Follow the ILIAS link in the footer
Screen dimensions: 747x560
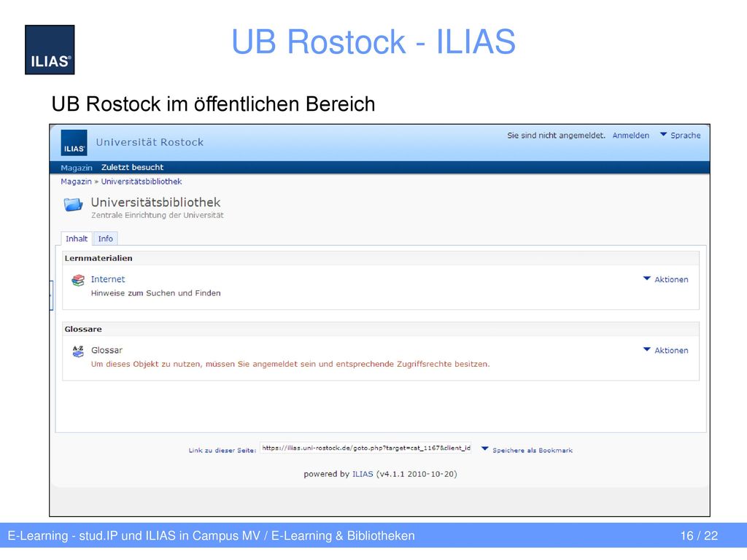point(363,474)
